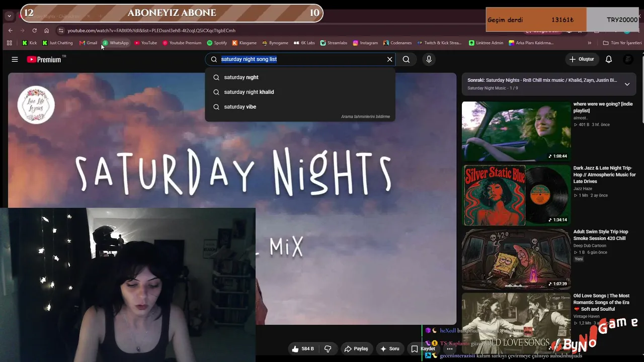644x362 pixels.
Task: Open the Soru ask button
Action: tap(389, 349)
